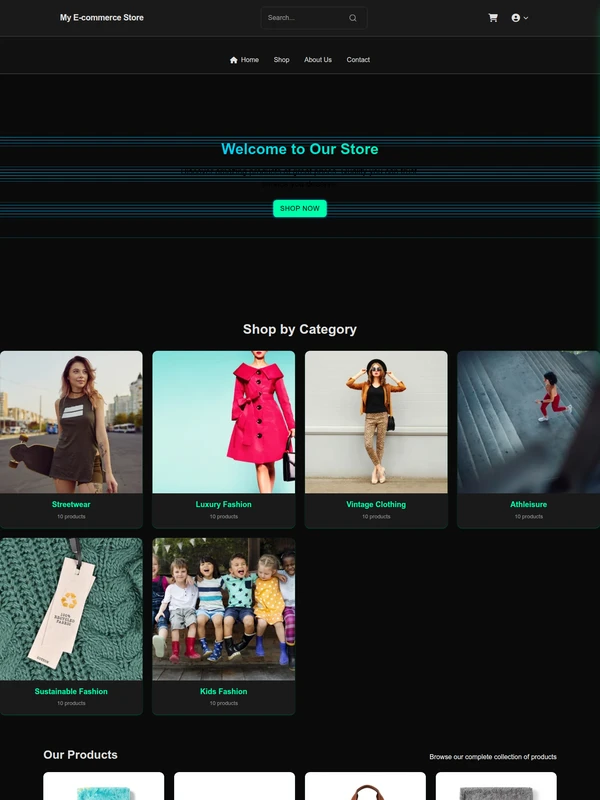This screenshot has width=600, height=800.
Task: Open the Vintage Clothing category image
Action: (376, 422)
